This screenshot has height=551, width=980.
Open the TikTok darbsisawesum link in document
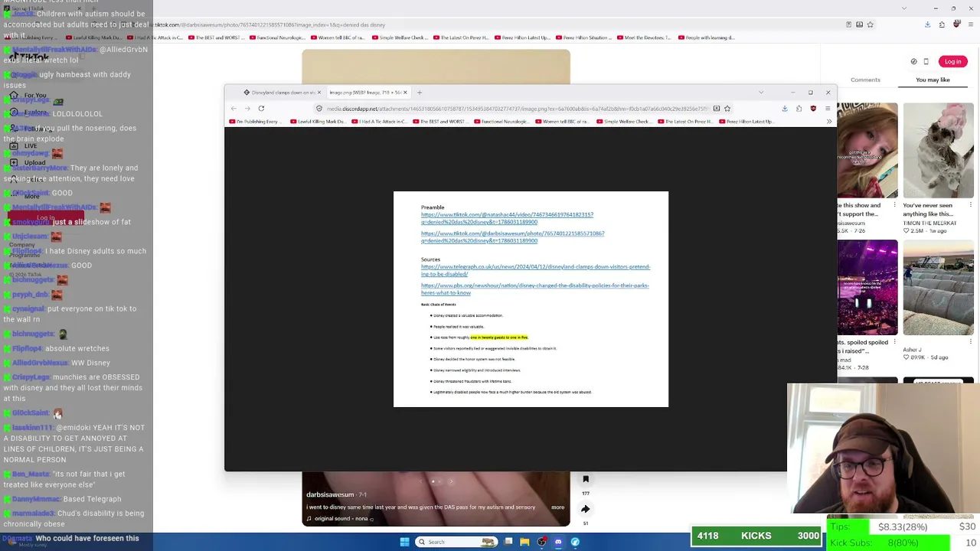[512, 237]
